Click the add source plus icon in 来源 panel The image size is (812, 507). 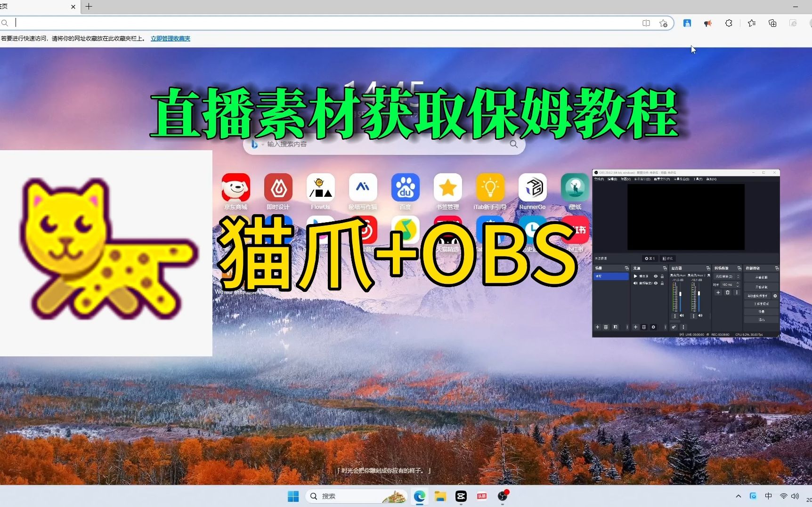(x=635, y=327)
